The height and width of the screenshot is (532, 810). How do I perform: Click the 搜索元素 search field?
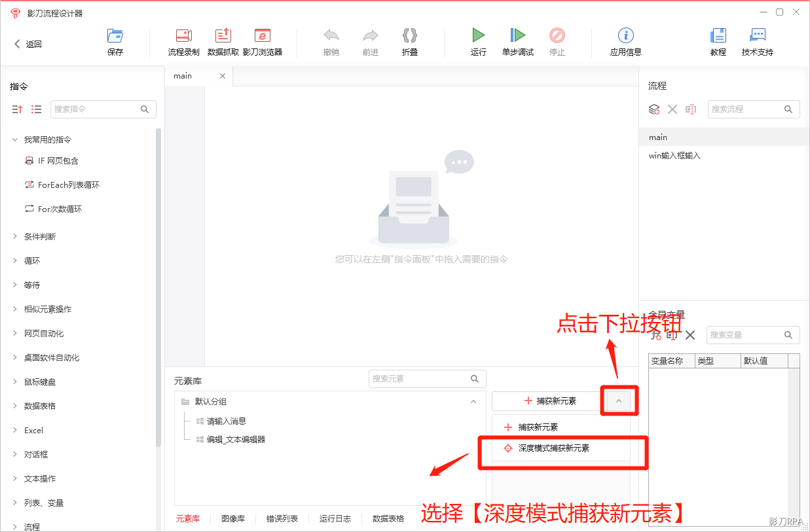(428, 379)
